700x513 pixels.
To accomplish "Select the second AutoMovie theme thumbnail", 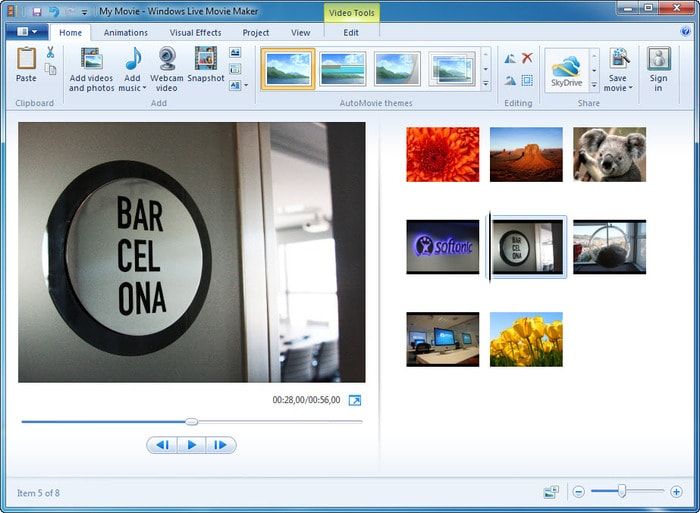I will 343,69.
